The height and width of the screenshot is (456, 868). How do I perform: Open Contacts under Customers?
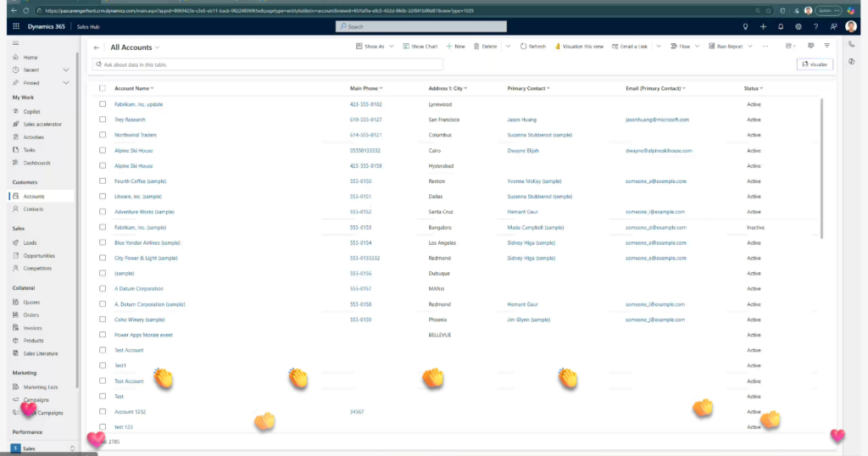(x=33, y=209)
